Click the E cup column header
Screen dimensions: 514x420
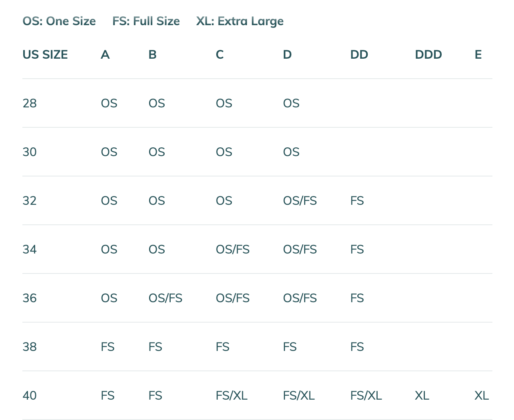(x=478, y=54)
